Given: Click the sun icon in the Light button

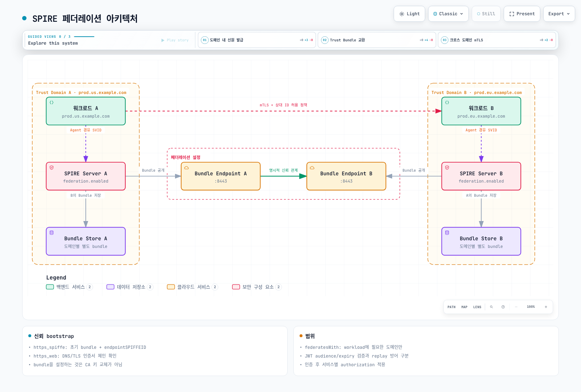Looking at the screenshot, I should click(402, 14).
